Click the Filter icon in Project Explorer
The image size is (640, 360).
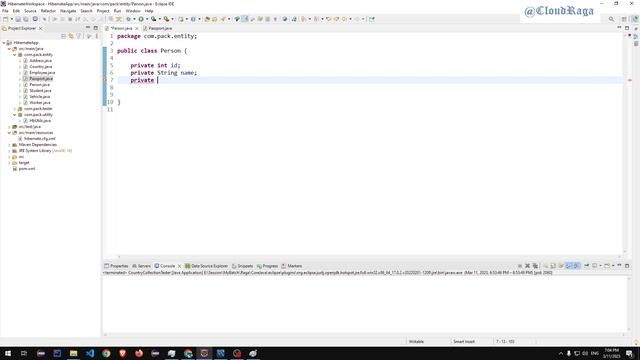(79, 36)
